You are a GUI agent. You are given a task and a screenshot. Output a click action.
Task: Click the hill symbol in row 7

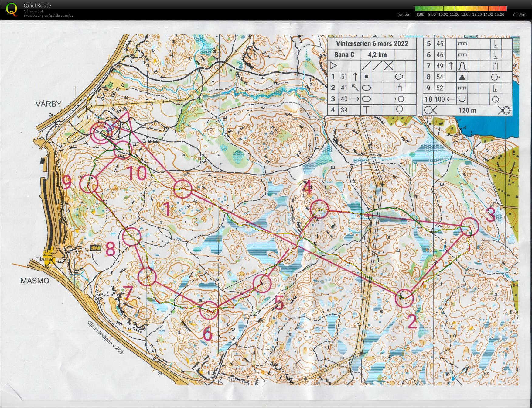pos(462,66)
